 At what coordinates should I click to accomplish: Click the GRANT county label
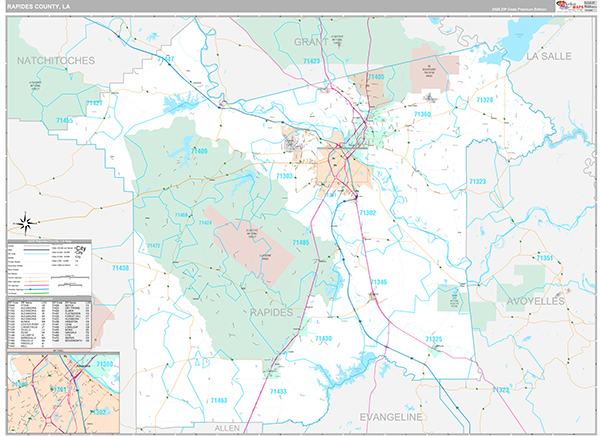311,42
